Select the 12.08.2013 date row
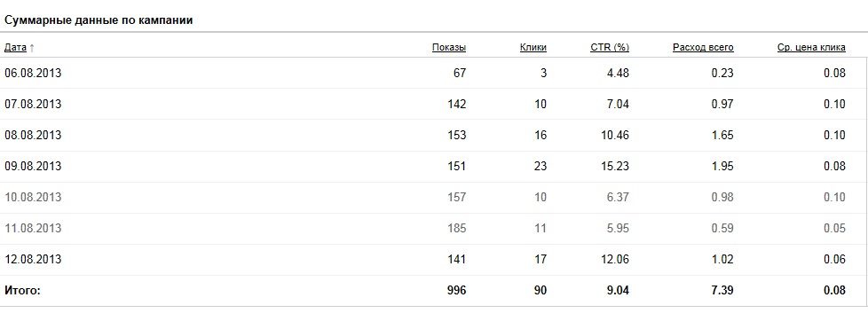Screen dimensions: 868x321 (x=434, y=259)
